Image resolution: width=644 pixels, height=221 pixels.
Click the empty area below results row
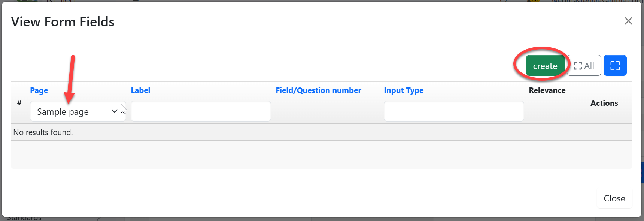(x=321, y=155)
